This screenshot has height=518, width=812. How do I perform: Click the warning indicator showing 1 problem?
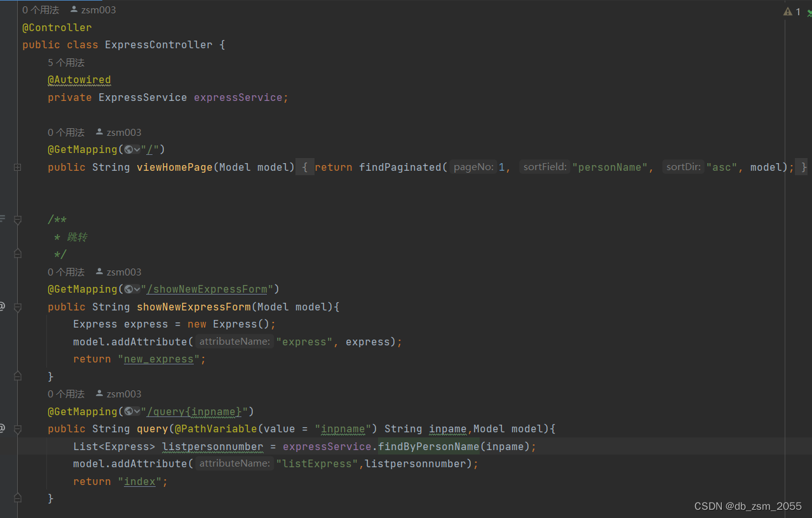(x=792, y=11)
